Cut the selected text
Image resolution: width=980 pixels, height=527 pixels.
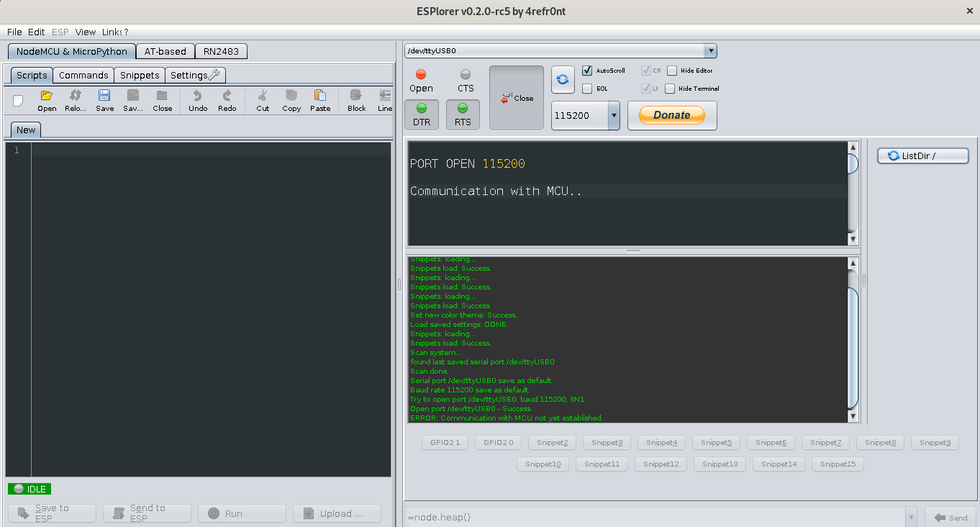[263, 101]
